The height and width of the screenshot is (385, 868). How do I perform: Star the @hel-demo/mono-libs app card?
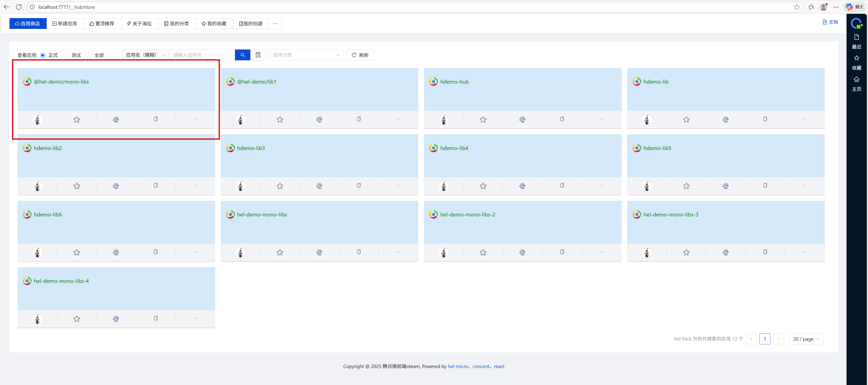pyautogui.click(x=77, y=120)
